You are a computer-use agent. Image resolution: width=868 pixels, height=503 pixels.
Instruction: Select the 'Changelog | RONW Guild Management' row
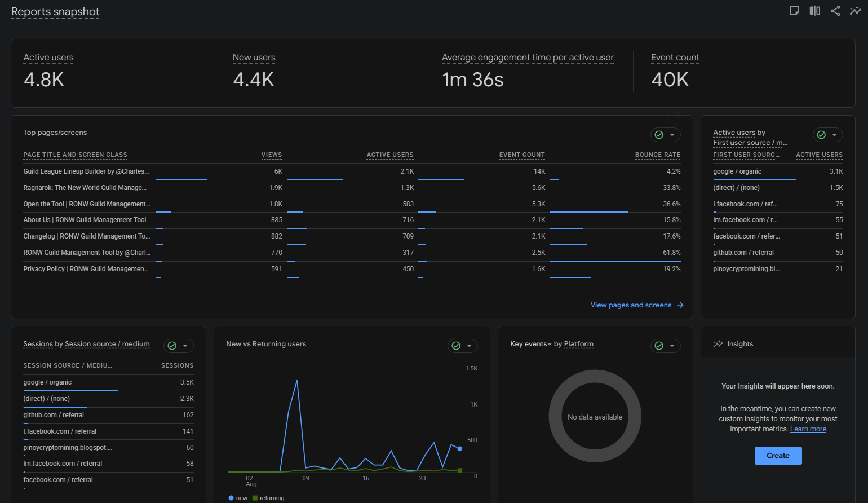click(x=352, y=236)
